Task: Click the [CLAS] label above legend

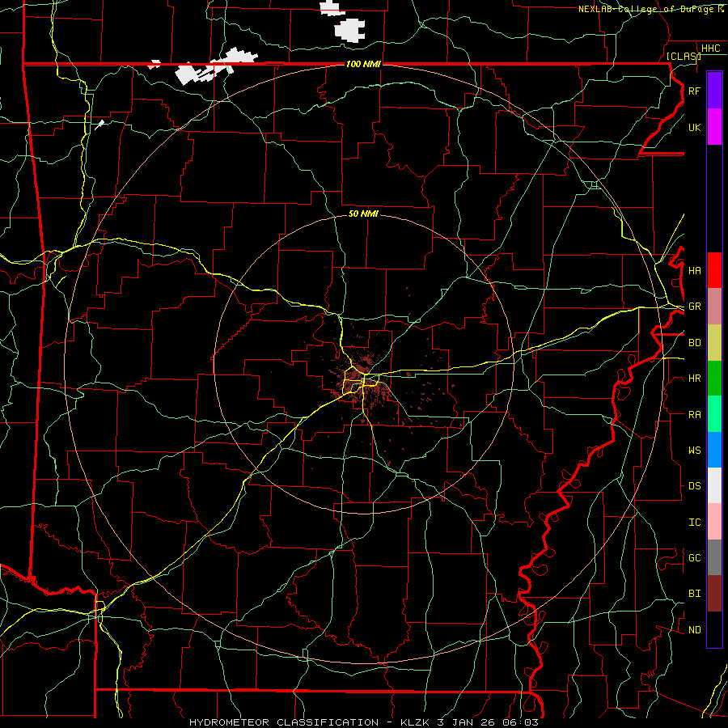Action: 684,56
